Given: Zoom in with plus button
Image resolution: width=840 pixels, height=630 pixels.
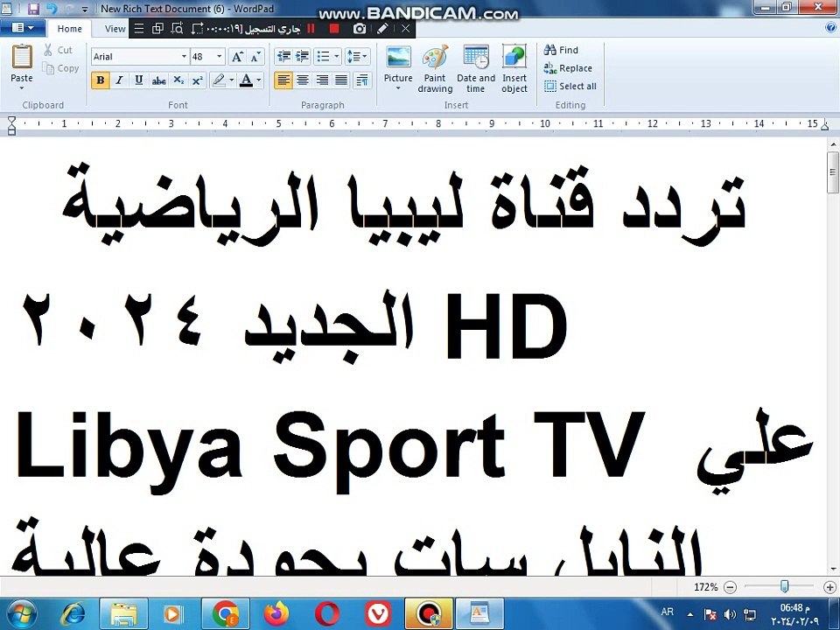Looking at the screenshot, I should pos(829,587).
